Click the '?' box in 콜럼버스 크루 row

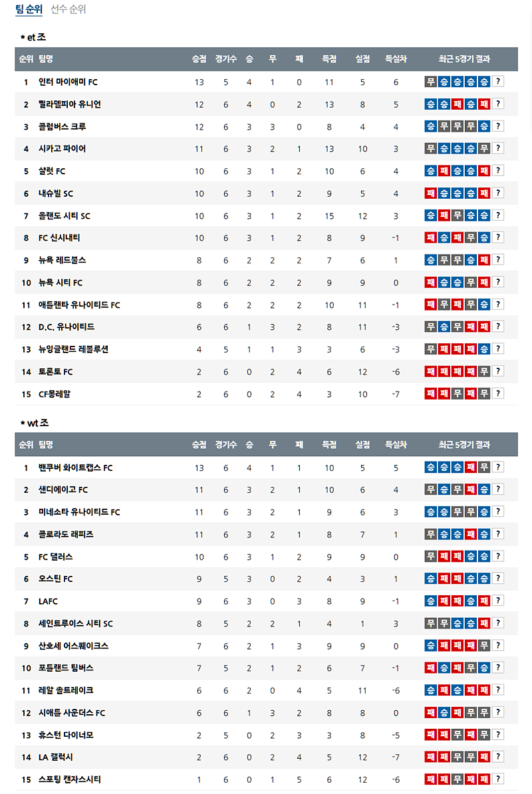point(498,126)
